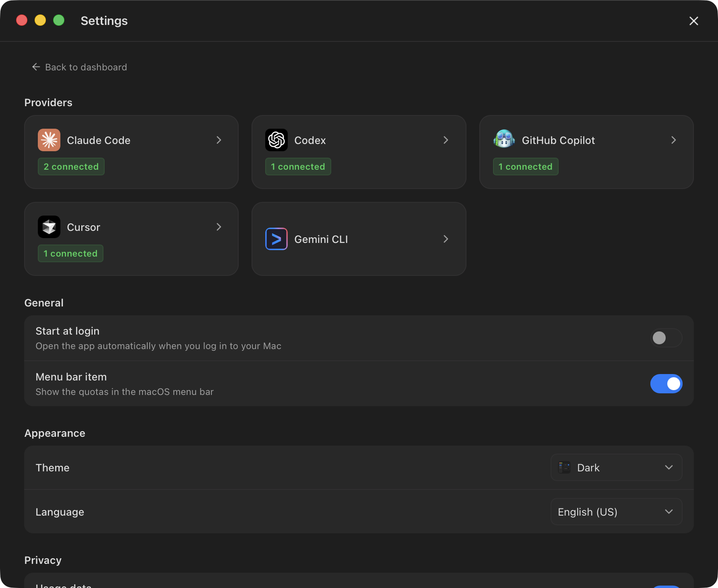This screenshot has height=588, width=718.
Task: Click the Gemini CLI provider name
Action: click(321, 239)
